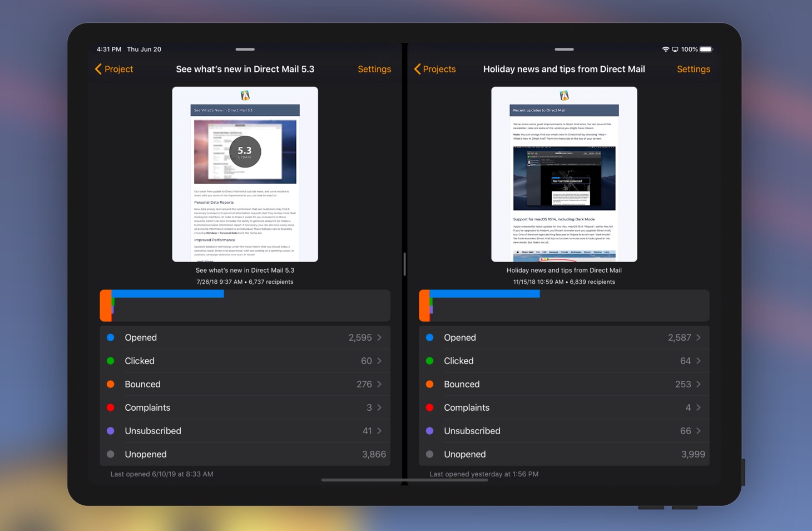The width and height of the screenshot is (812, 531).
Task: Open Complaints row showing 4
Action: (x=564, y=407)
